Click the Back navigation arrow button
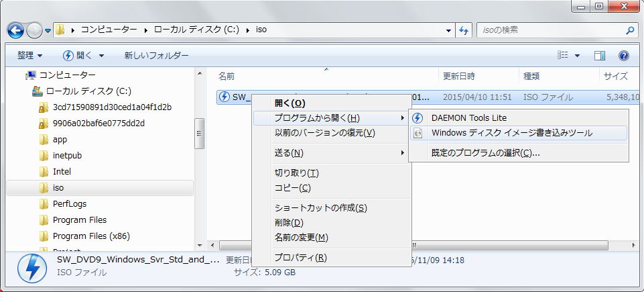The height and width of the screenshot is (292, 644). tap(15, 30)
